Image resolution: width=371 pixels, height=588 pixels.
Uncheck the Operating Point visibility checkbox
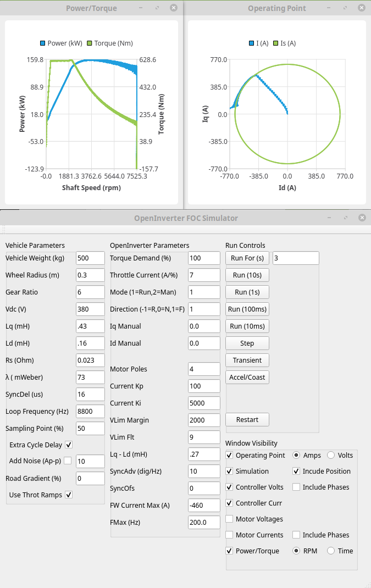[229, 455]
